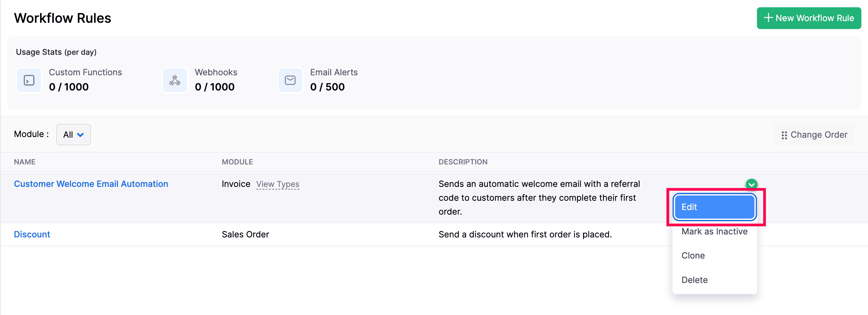The image size is (868, 315).
Task: Choose Mark as Inactive option
Action: pyautogui.click(x=714, y=231)
